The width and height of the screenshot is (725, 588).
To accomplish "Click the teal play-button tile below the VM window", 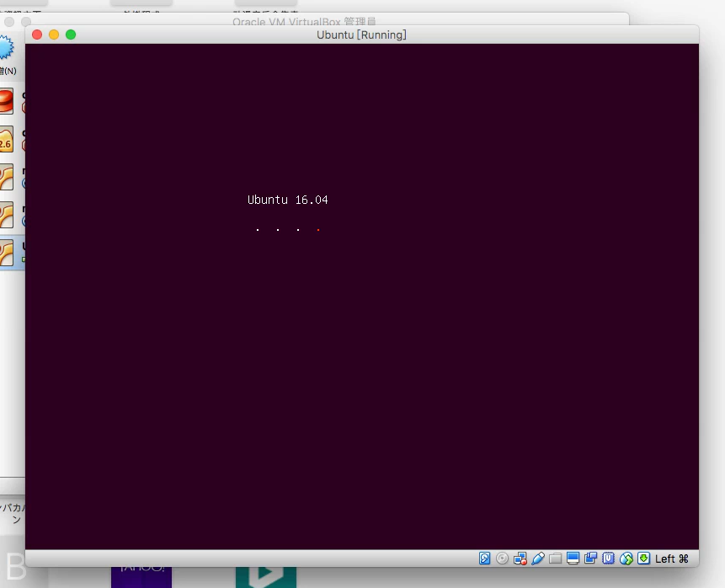I will (266, 577).
